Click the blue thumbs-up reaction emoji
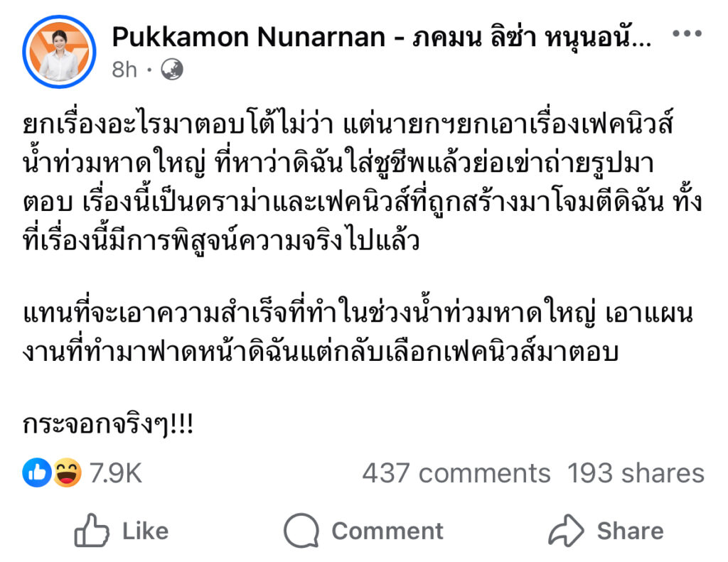Viewport: 728px width, 562px height. [x=36, y=473]
